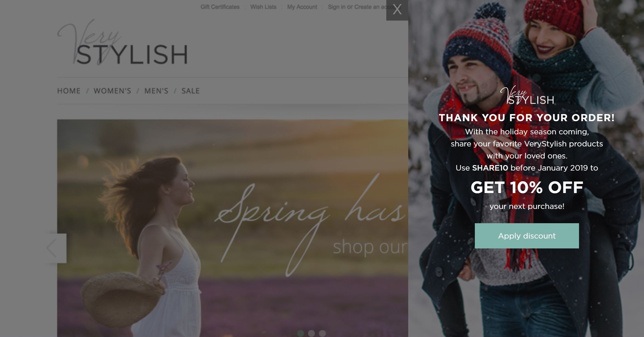Click the Very Stylish logo in popup

[x=527, y=95]
